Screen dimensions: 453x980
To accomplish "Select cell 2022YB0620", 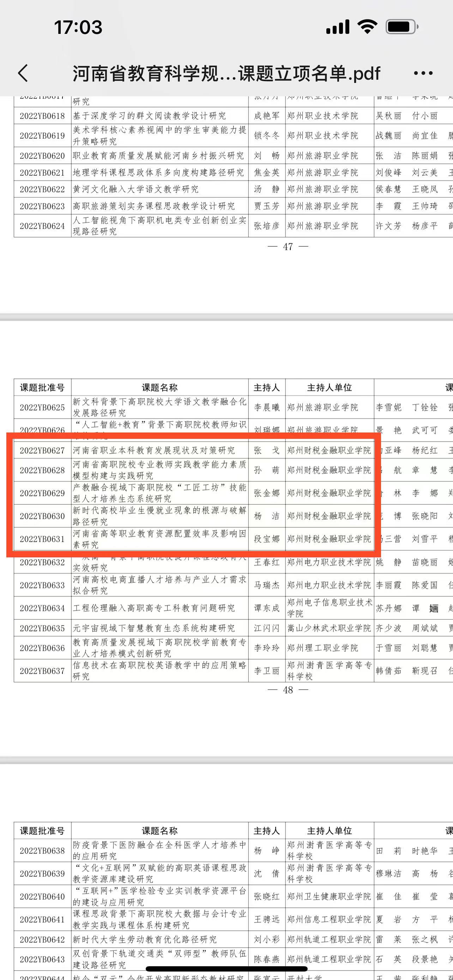I will pos(42,156).
